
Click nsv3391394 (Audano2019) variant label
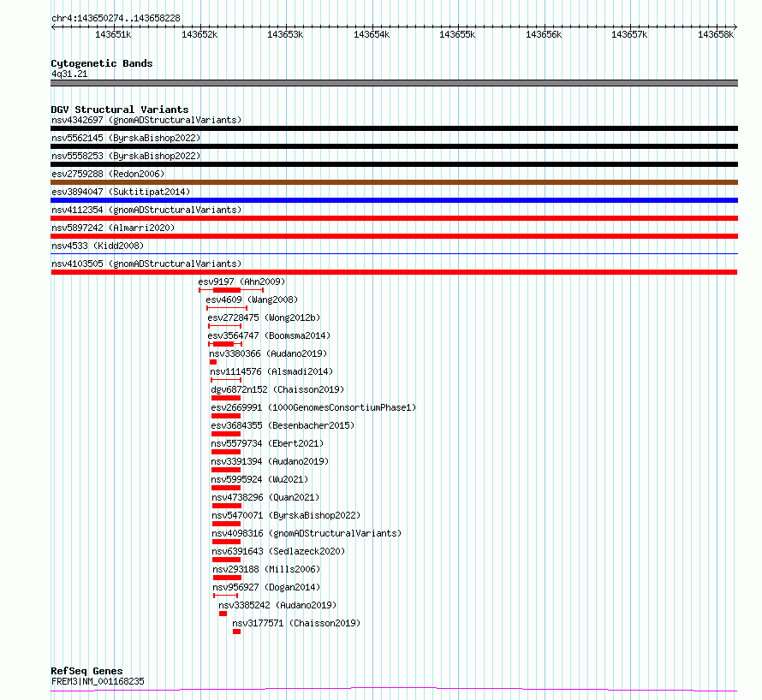click(x=270, y=461)
